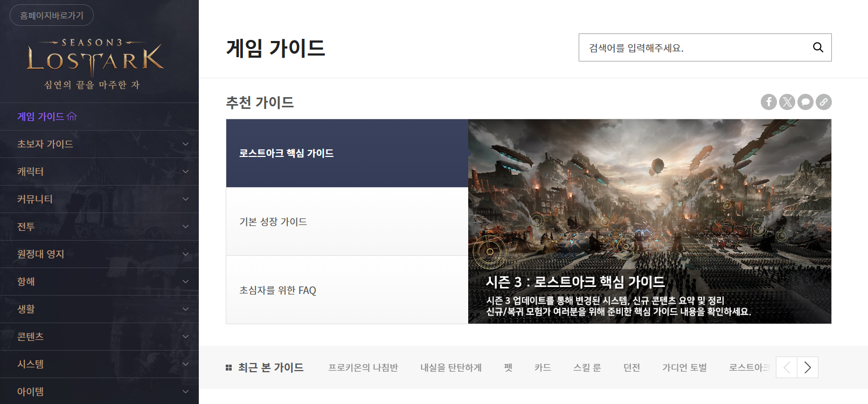Screen dimensions: 868x404
Task: Expand the 전투 sidebar section
Action: pyautogui.click(x=99, y=227)
